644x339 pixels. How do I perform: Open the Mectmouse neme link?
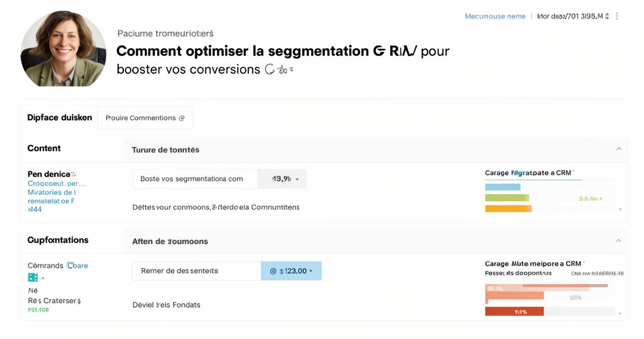[495, 16]
